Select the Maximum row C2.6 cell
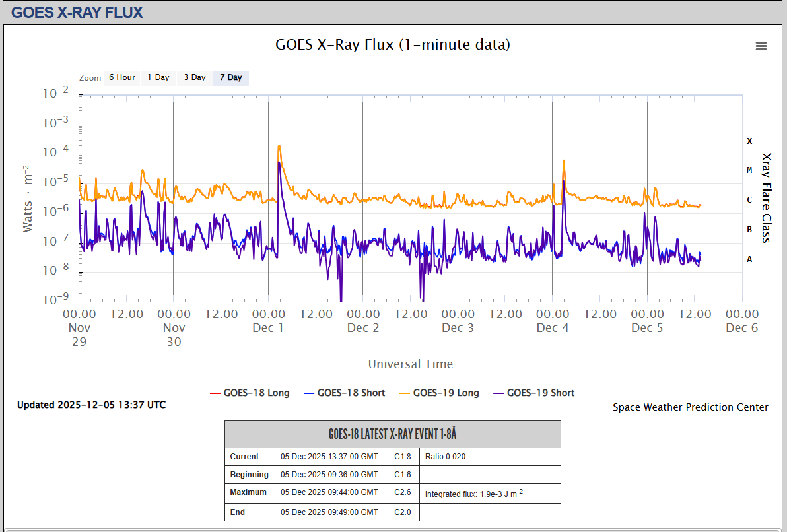The image size is (787, 532). coord(403,492)
